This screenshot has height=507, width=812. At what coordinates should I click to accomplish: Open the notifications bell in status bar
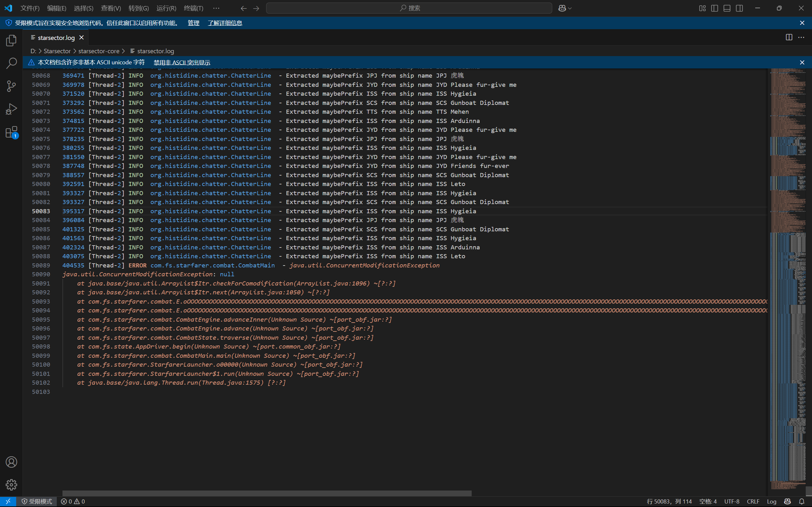(802, 501)
